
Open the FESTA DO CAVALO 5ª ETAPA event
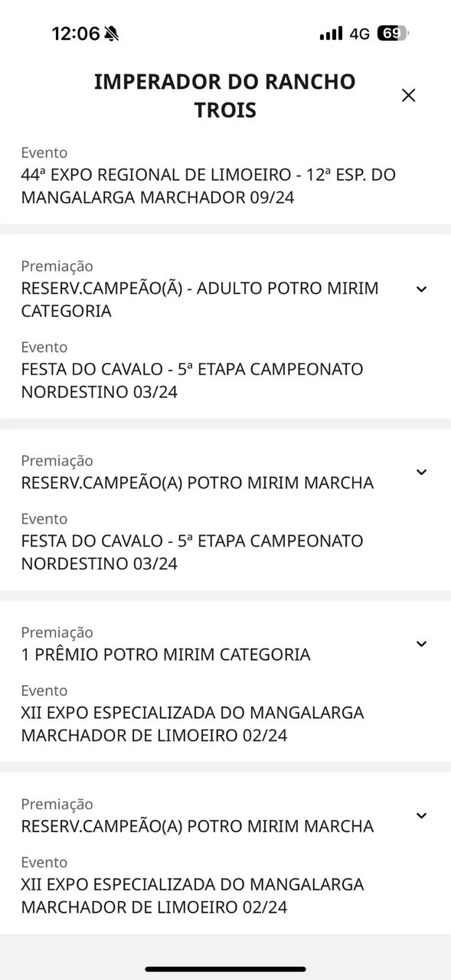coord(191,380)
